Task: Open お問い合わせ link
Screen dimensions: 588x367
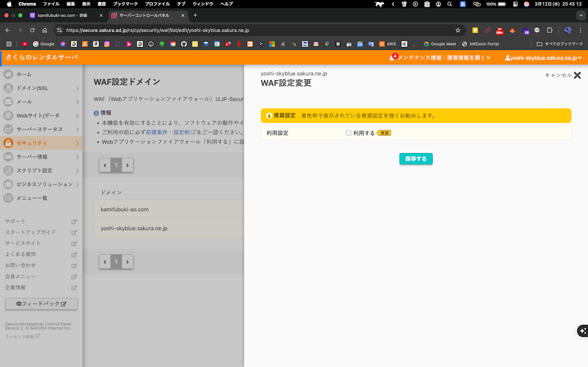Action: 41,266
